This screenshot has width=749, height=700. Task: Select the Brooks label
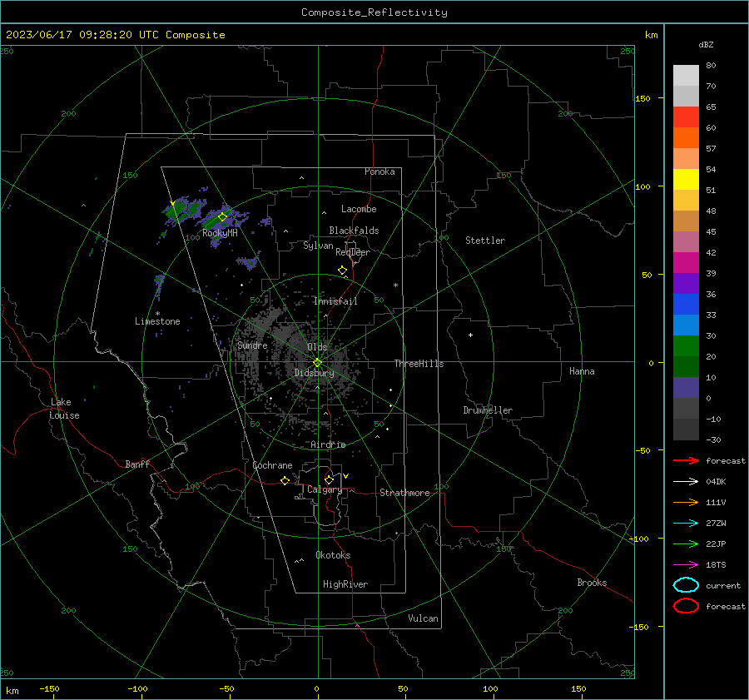coord(592,583)
